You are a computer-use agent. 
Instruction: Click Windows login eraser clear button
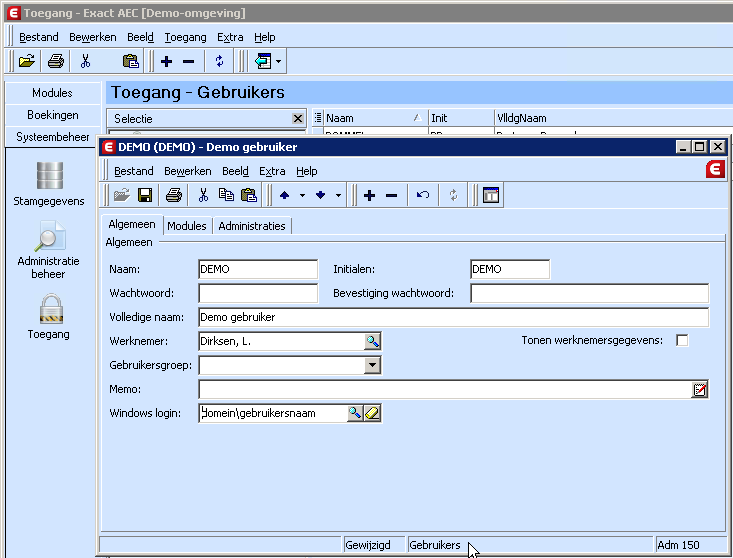point(372,413)
